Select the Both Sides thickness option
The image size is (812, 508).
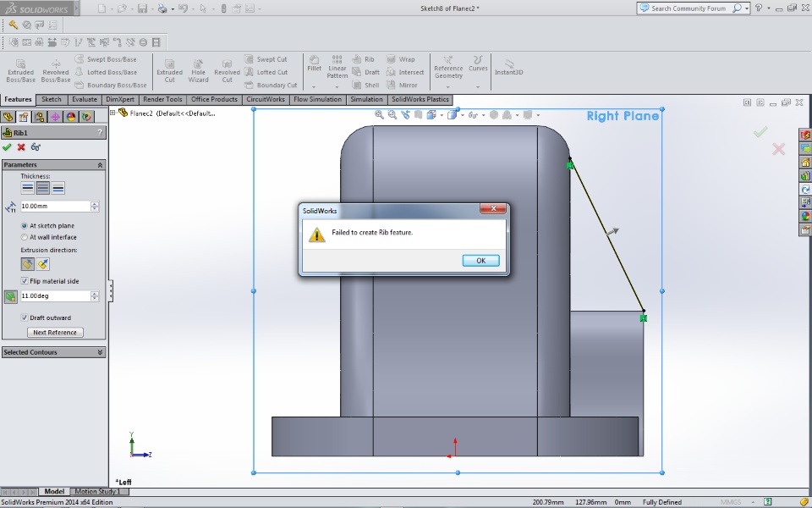(43, 188)
